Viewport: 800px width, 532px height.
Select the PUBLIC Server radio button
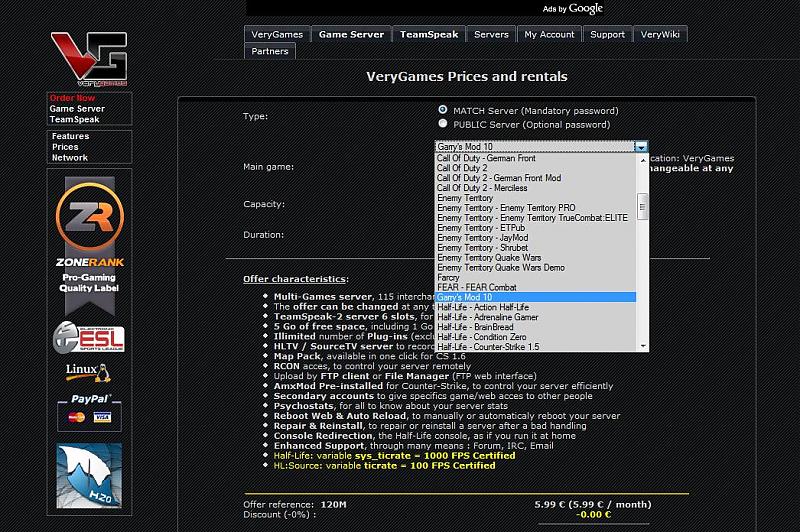(x=443, y=124)
